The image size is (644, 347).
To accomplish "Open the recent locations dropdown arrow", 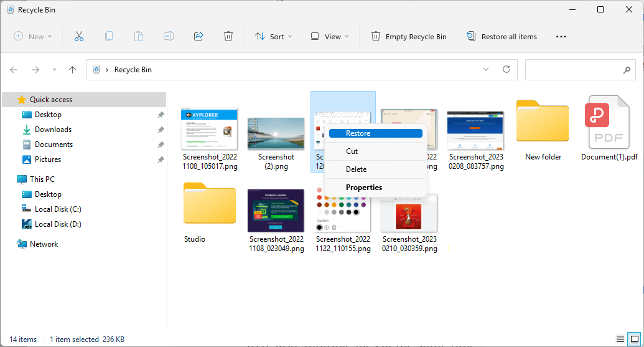I will (54, 70).
